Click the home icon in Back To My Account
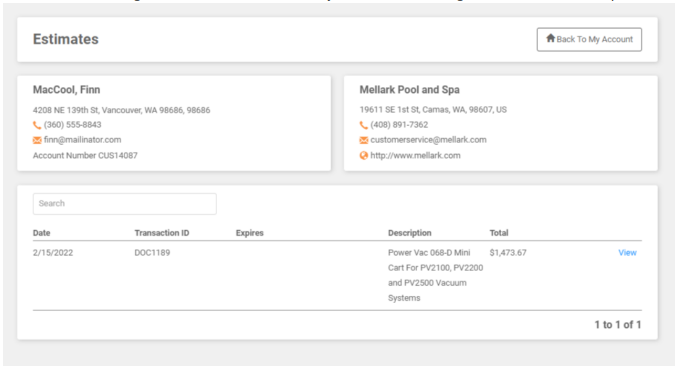The width and height of the screenshot is (675, 366). pyautogui.click(x=550, y=38)
